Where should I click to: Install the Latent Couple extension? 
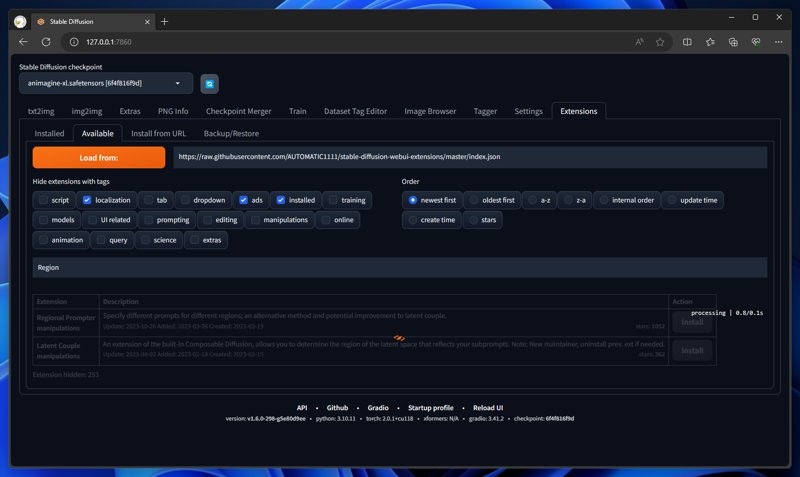692,351
